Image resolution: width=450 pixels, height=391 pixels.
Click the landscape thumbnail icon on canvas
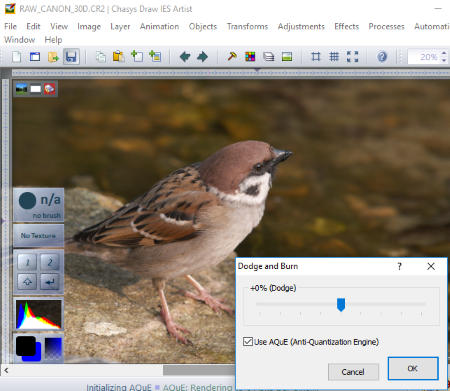point(21,89)
